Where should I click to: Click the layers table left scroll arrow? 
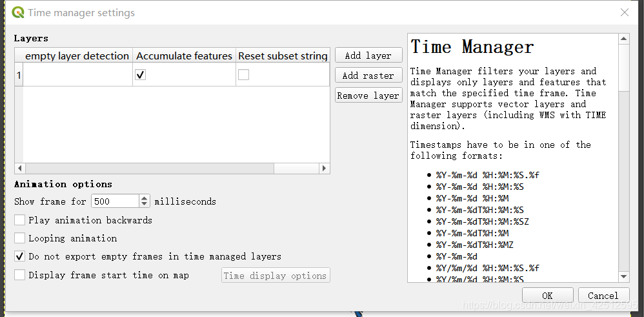(x=19, y=168)
